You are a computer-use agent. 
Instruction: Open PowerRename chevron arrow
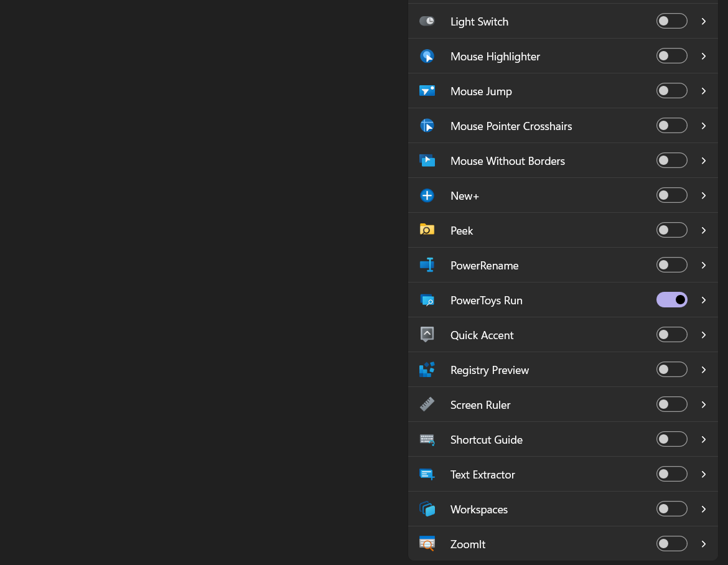703,265
